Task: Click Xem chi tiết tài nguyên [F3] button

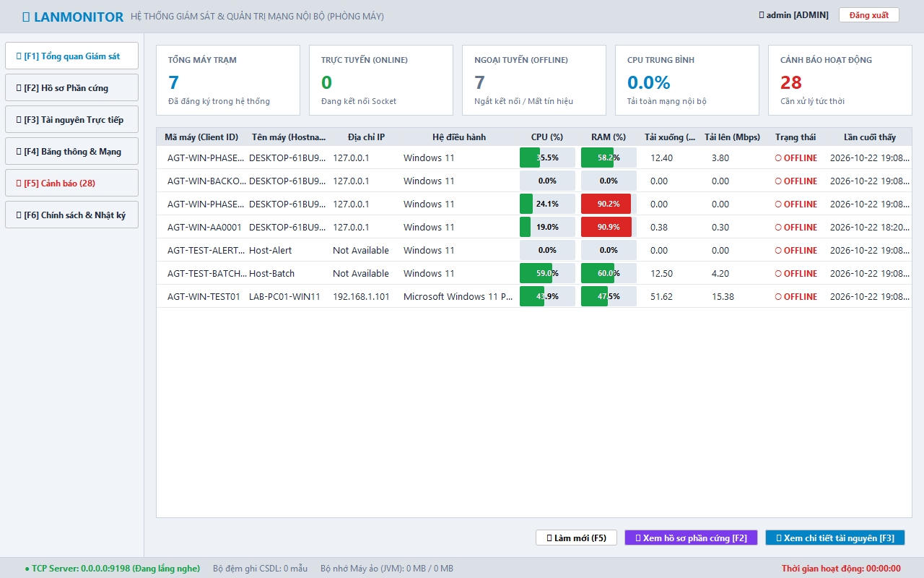Action: [834, 538]
